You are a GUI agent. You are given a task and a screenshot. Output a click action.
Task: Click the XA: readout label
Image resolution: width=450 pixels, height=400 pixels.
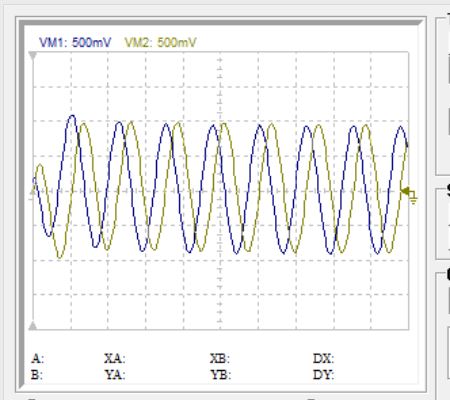click(x=115, y=359)
